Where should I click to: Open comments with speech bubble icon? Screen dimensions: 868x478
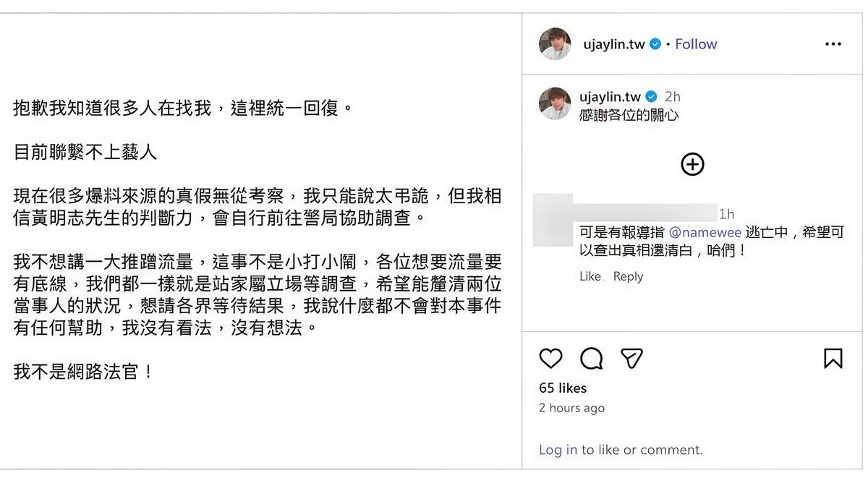tap(592, 358)
